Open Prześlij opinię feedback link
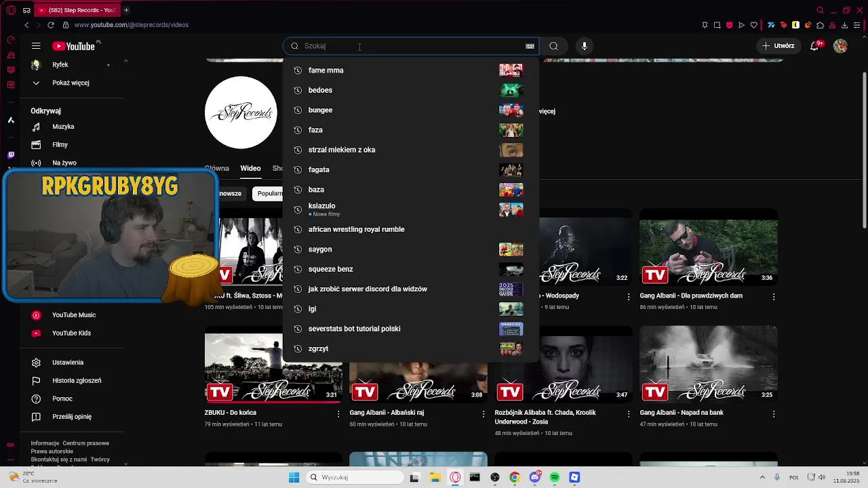 tap(72, 417)
